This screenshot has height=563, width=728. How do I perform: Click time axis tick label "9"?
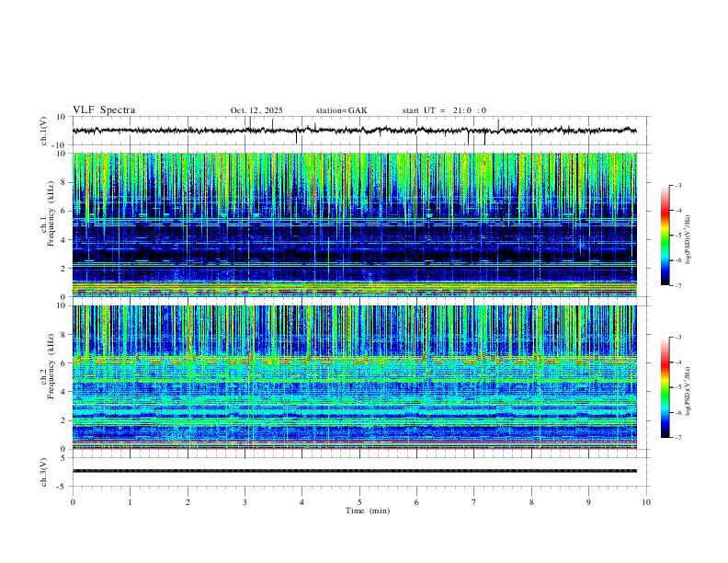588,502
